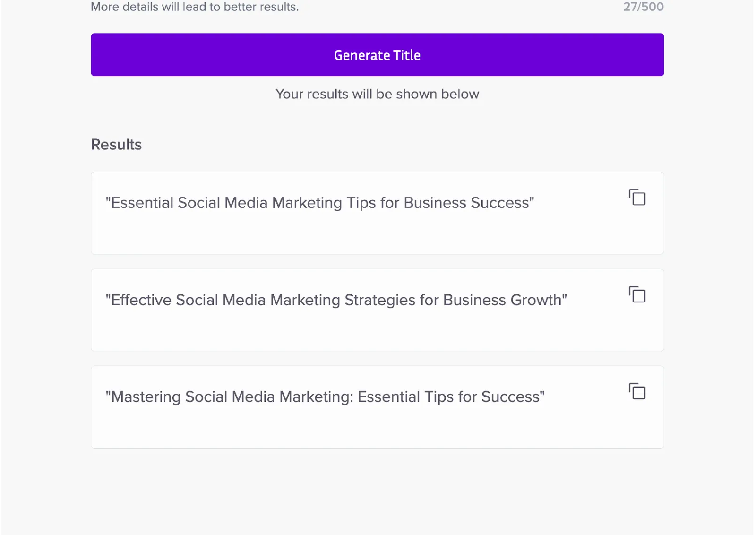Image resolution: width=756 pixels, height=535 pixels.
Task: Click the Results section heading
Action: point(116,145)
